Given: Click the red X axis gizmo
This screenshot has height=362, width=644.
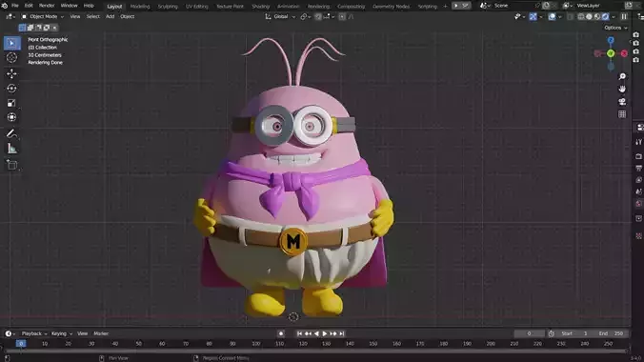Looking at the screenshot, I should 624,53.
